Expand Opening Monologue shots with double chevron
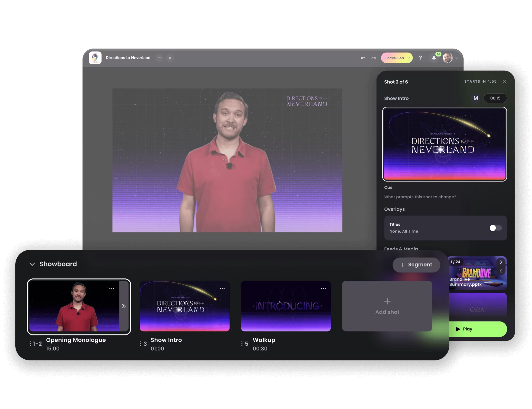The height and width of the screenshot is (409, 532). pyautogui.click(x=124, y=306)
